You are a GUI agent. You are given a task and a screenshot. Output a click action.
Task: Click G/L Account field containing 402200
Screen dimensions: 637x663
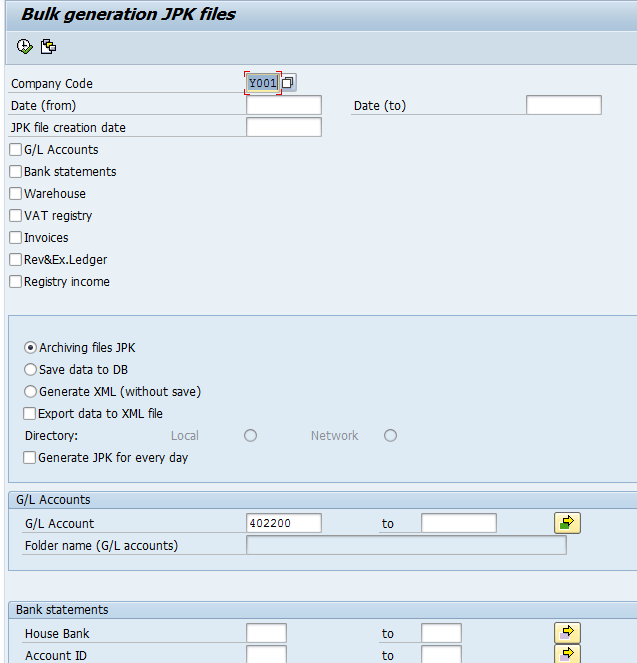284,523
